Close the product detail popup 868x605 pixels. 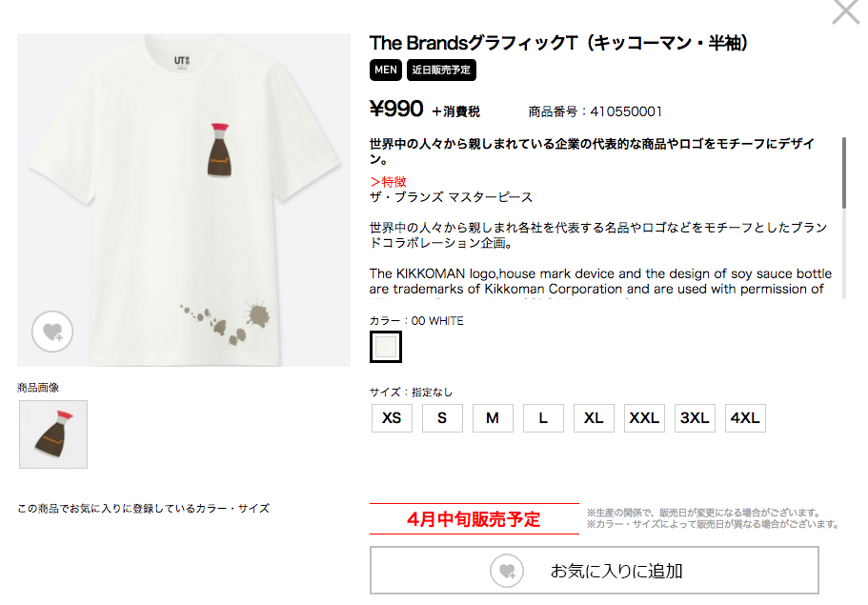click(x=846, y=11)
